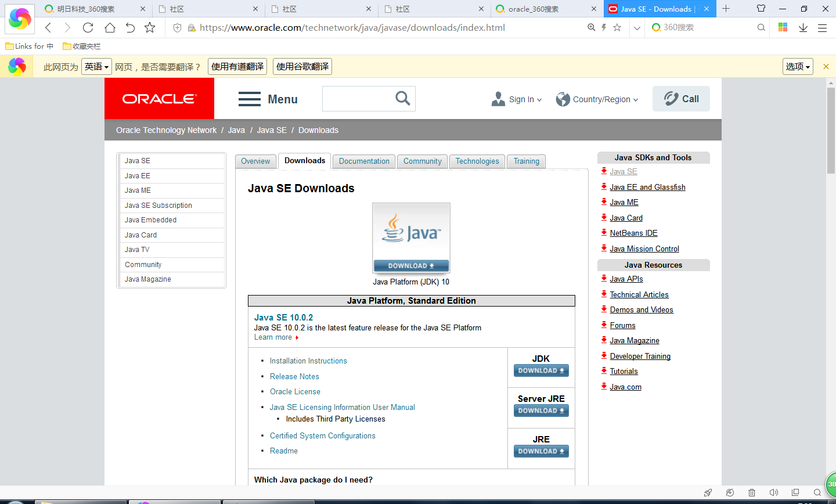Expand the Country/Region dropdown
Viewport: 836px width, 504px height.
pos(597,99)
